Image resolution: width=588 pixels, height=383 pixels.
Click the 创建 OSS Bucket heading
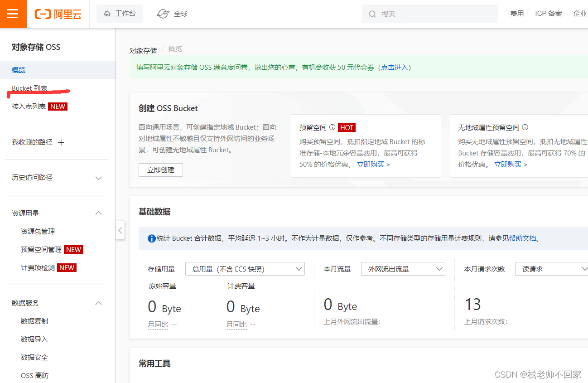[168, 108]
